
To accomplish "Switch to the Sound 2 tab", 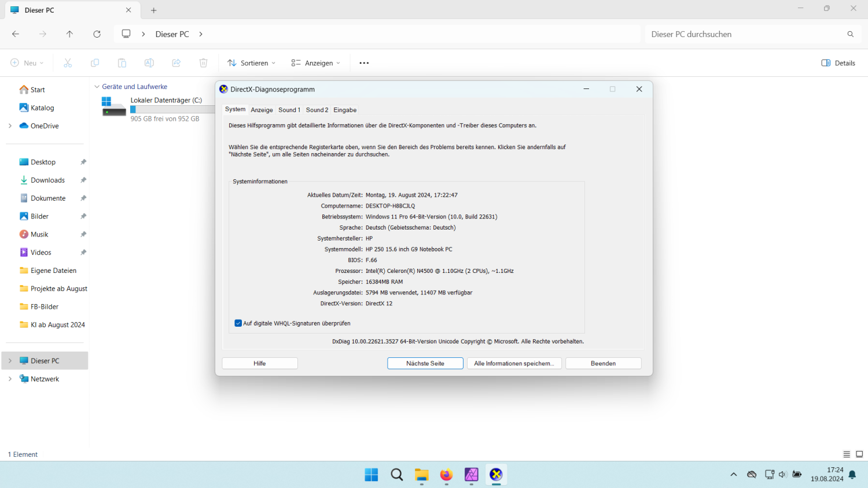I will tap(317, 110).
